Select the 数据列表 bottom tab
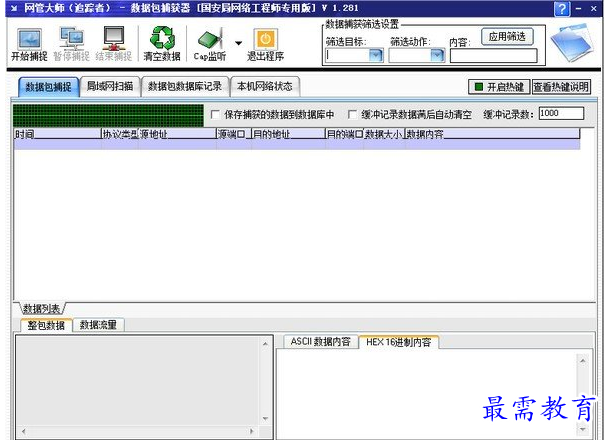Image resolution: width=604 pixels, height=440 pixels. click(42, 309)
